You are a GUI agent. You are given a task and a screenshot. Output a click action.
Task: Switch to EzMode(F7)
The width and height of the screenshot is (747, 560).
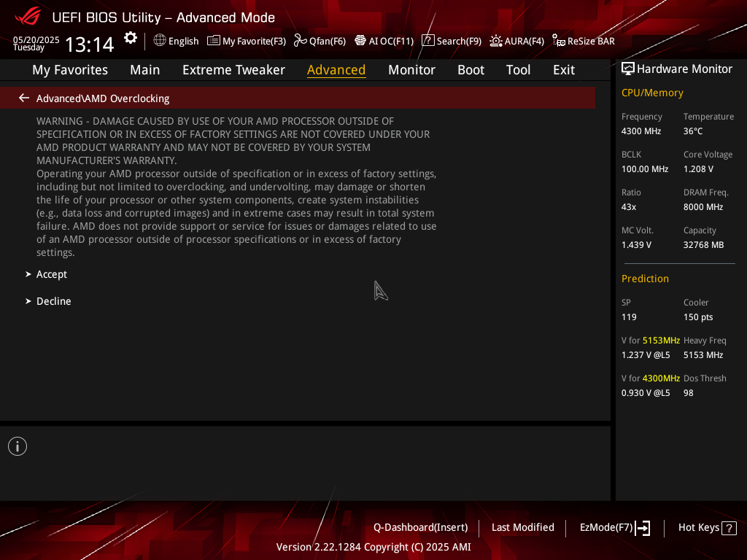point(606,528)
